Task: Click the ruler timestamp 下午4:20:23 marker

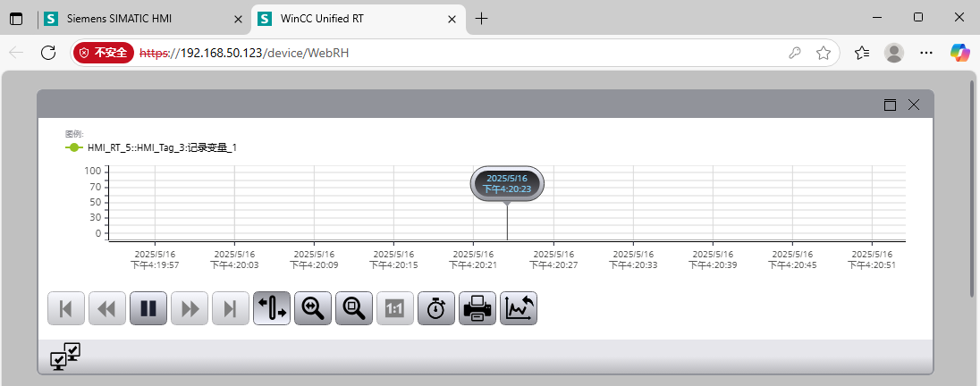Action: tap(507, 184)
